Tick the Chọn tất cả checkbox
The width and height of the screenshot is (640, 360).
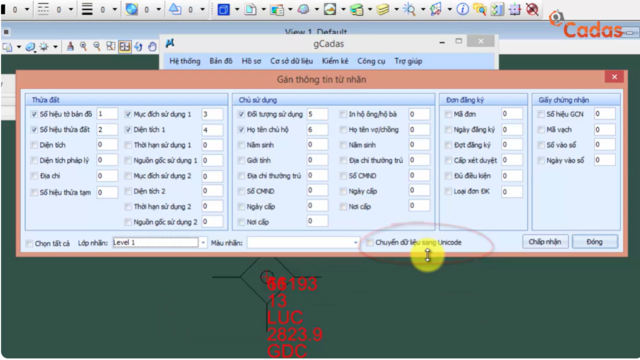click(29, 244)
